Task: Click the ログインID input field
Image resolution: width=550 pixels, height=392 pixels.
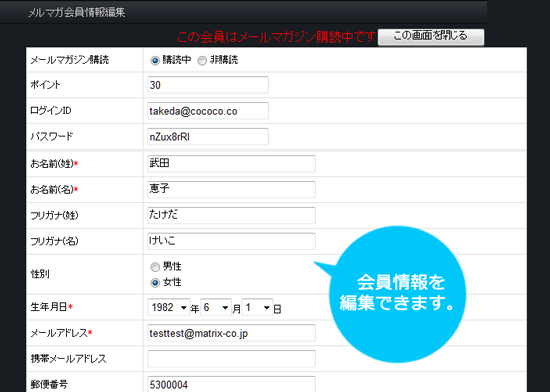Action: pyautogui.click(x=208, y=111)
